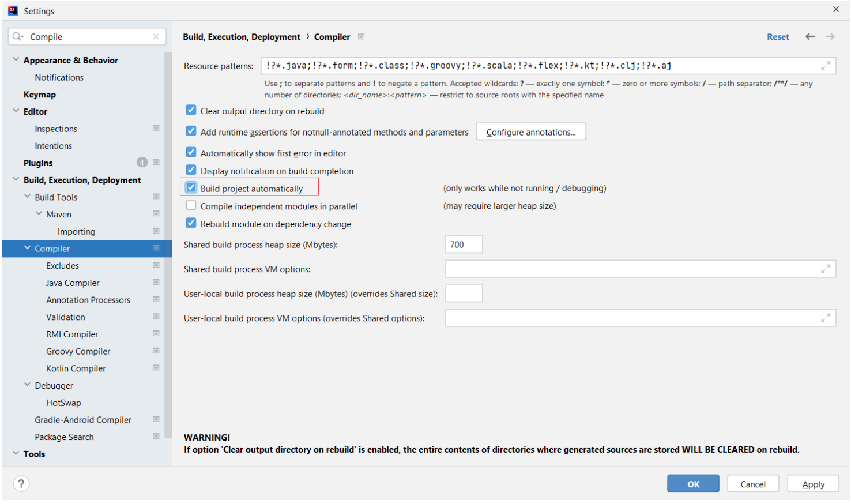Toggle Clear output directory on rebuild
This screenshot has width=851, height=504.
coord(191,110)
